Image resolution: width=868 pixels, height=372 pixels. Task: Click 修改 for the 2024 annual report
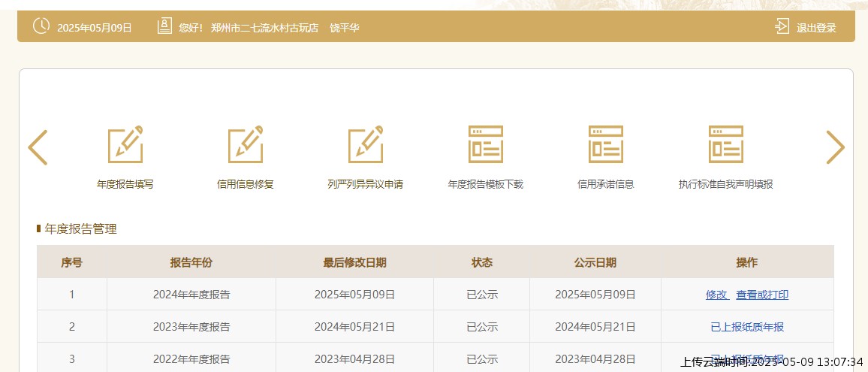pyautogui.click(x=717, y=295)
